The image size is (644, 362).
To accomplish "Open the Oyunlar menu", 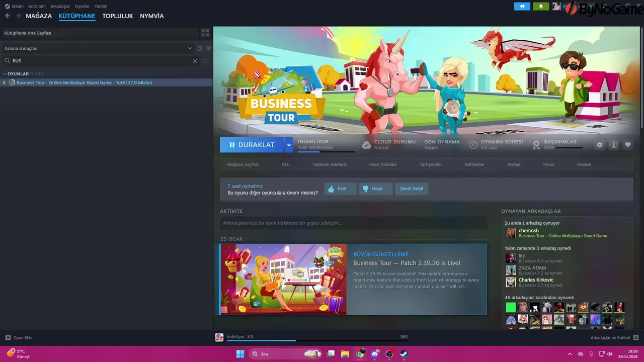I will [83, 6].
